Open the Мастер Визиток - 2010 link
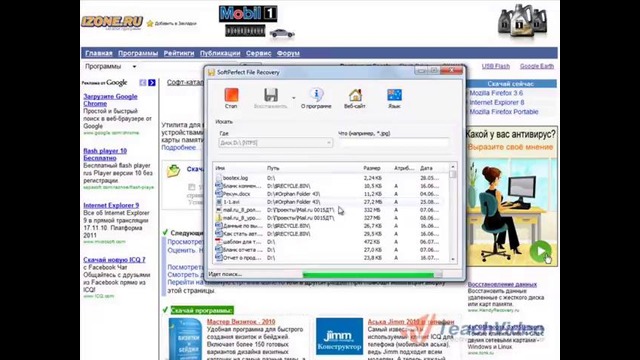Screen dimensions: 640x360 [x=241, y=322]
